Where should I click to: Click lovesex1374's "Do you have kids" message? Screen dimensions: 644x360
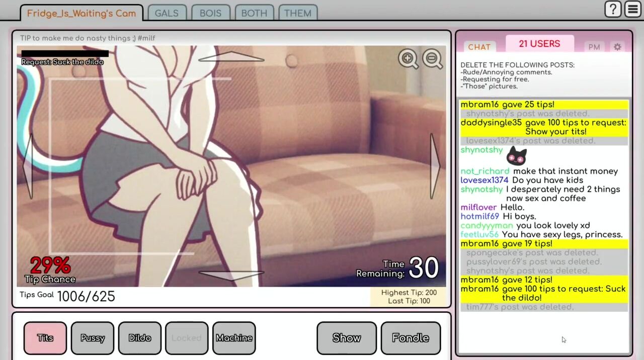click(547, 180)
